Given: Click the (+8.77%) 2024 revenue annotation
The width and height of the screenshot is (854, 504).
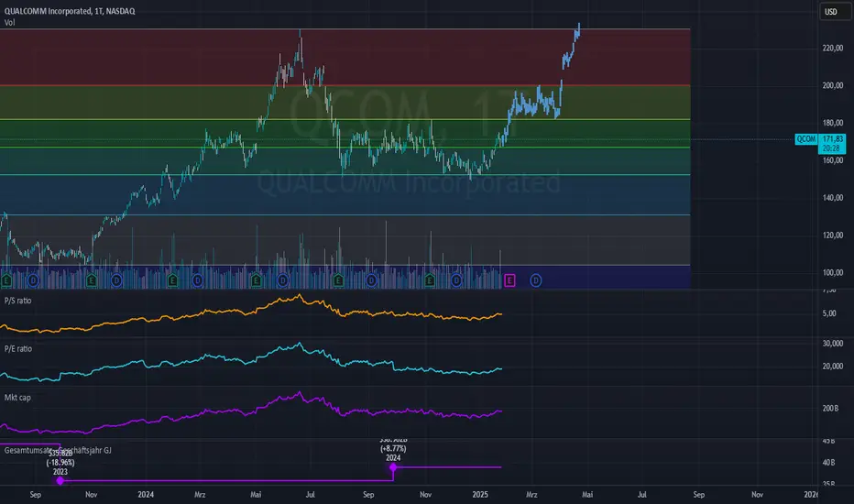Looking at the screenshot, I should (x=393, y=449).
